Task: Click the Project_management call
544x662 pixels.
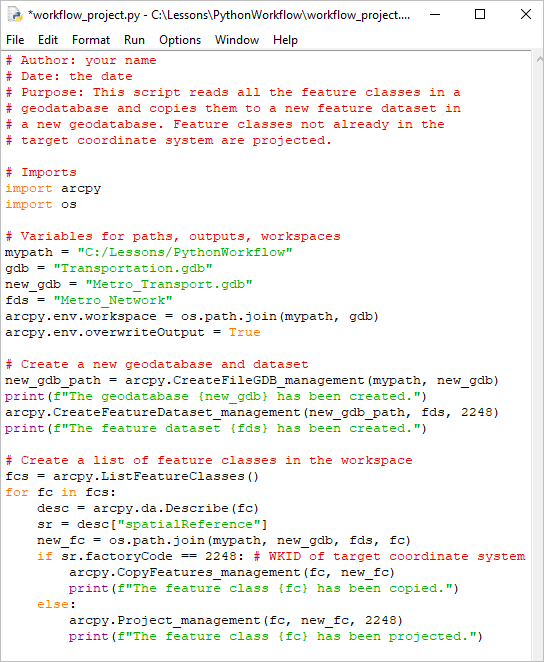Action: click(x=236, y=621)
